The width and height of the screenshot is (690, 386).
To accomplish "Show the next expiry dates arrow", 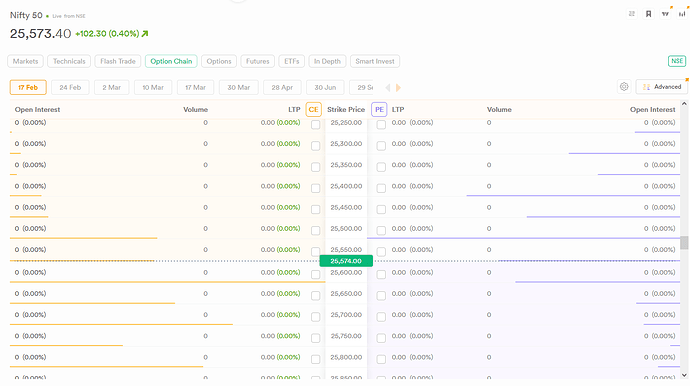I will [x=398, y=88].
